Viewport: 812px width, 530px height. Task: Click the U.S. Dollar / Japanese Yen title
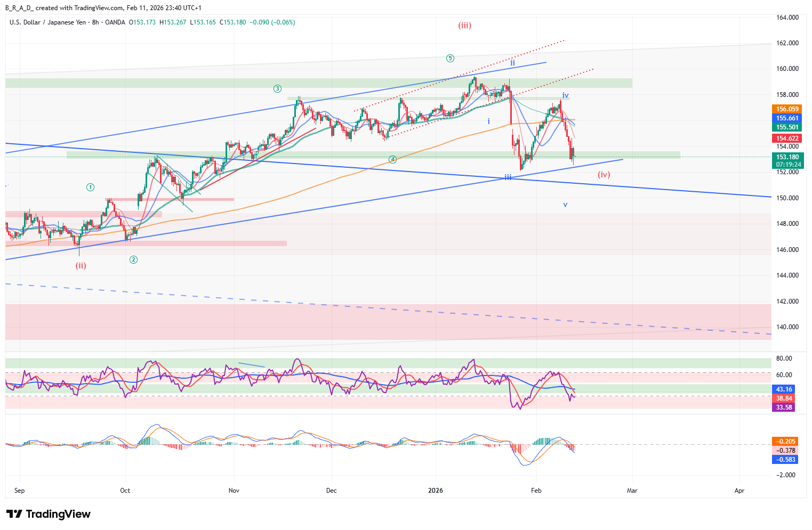47,22
